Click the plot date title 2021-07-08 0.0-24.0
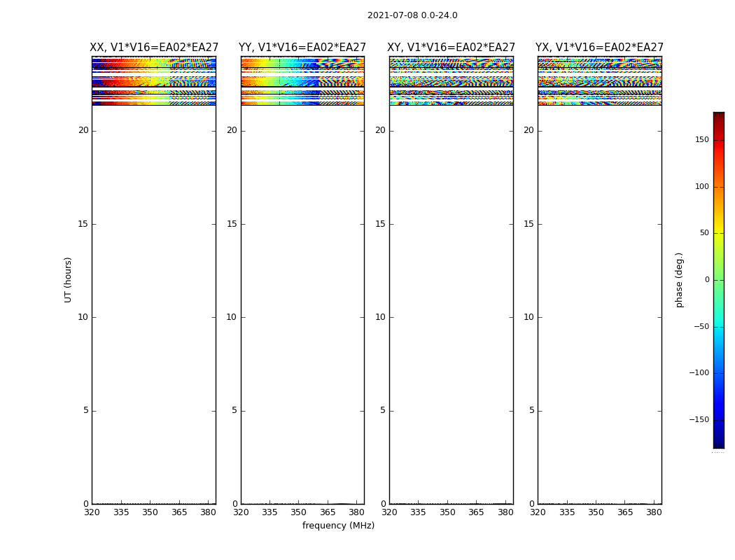 412,15
